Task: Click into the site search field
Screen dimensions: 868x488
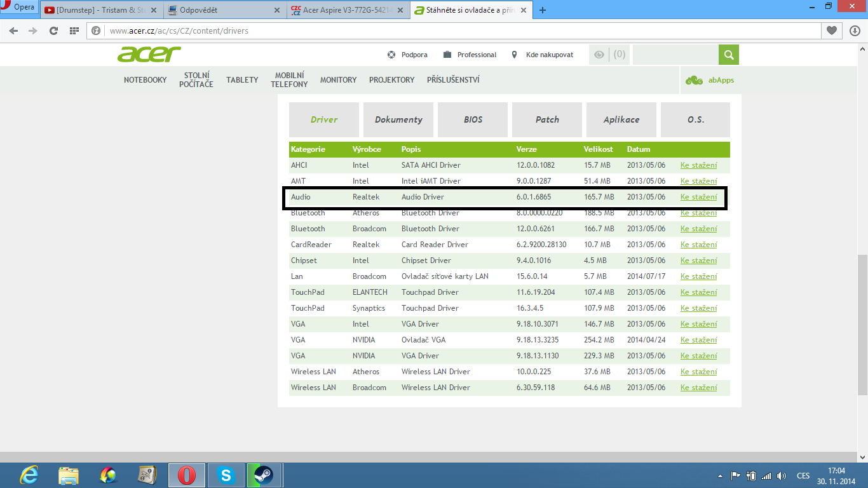Action: click(675, 55)
